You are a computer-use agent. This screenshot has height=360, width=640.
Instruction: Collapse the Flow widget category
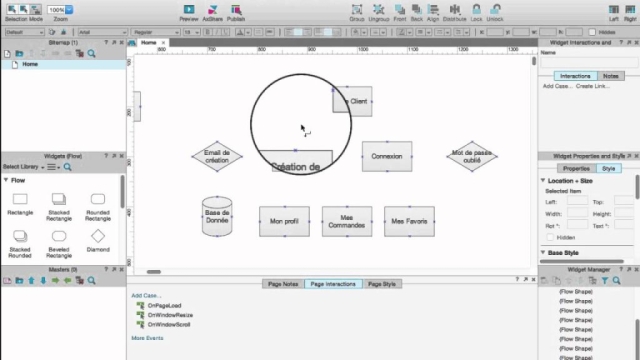click(x=6, y=180)
